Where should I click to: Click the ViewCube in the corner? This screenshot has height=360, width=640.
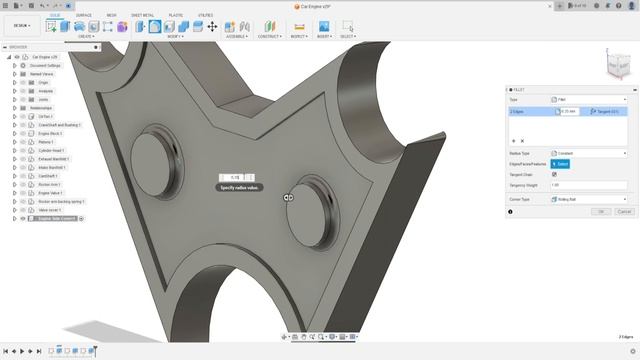click(x=618, y=65)
